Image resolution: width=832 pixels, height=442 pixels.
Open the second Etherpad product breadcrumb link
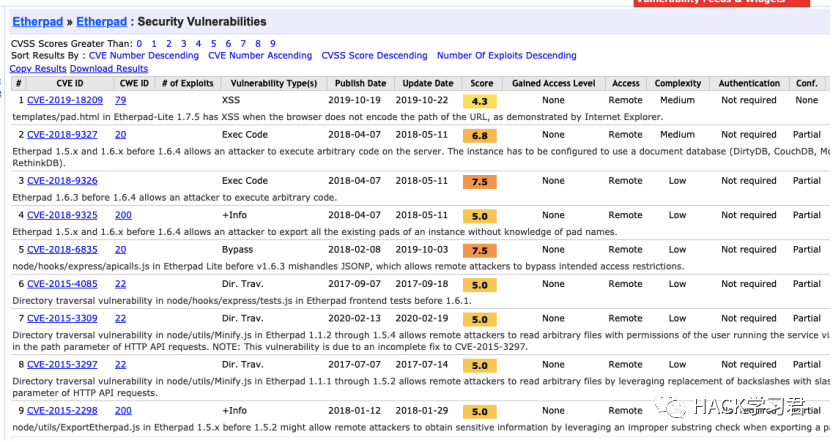tap(101, 22)
